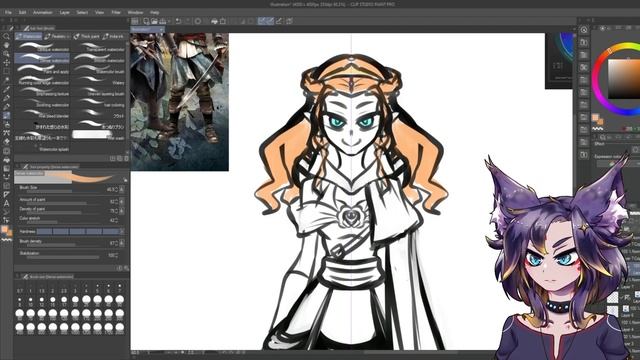
Task: Click the Open file folder icon
Action: tap(154, 21)
